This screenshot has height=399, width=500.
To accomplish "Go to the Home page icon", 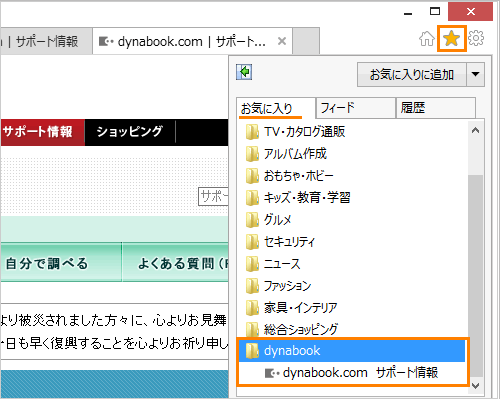I will pyautogui.click(x=427, y=39).
